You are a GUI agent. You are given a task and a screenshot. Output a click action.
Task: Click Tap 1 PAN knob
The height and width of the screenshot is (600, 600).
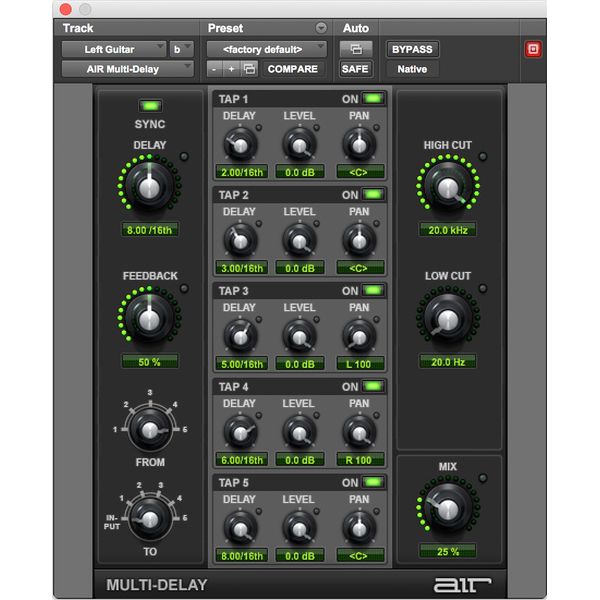pyautogui.click(x=359, y=145)
